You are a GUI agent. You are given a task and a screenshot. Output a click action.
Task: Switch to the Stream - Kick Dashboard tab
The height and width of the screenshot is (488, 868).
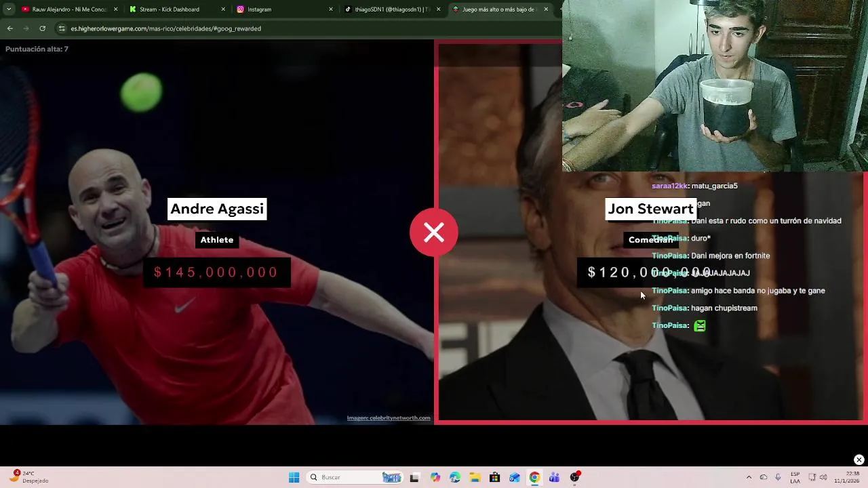170,9
